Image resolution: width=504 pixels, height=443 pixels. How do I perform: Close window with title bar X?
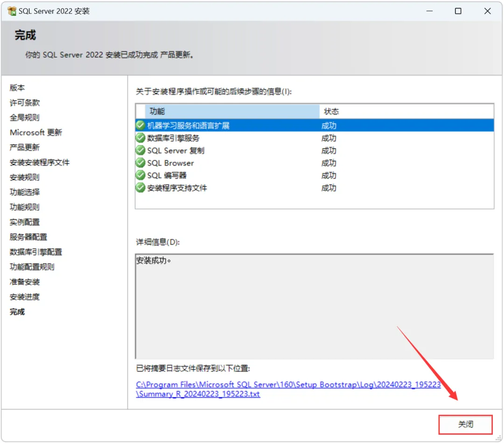point(487,11)
